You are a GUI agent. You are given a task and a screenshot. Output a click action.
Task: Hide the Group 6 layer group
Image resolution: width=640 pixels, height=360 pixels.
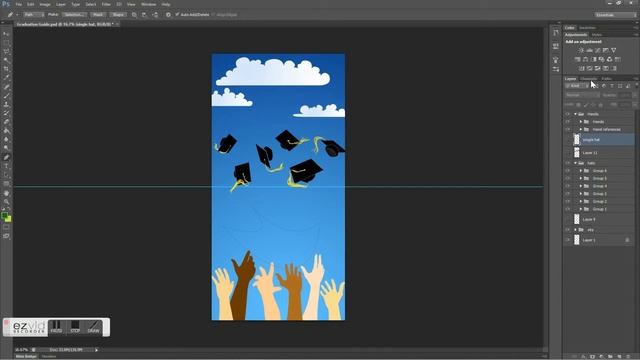click(567, 171)
